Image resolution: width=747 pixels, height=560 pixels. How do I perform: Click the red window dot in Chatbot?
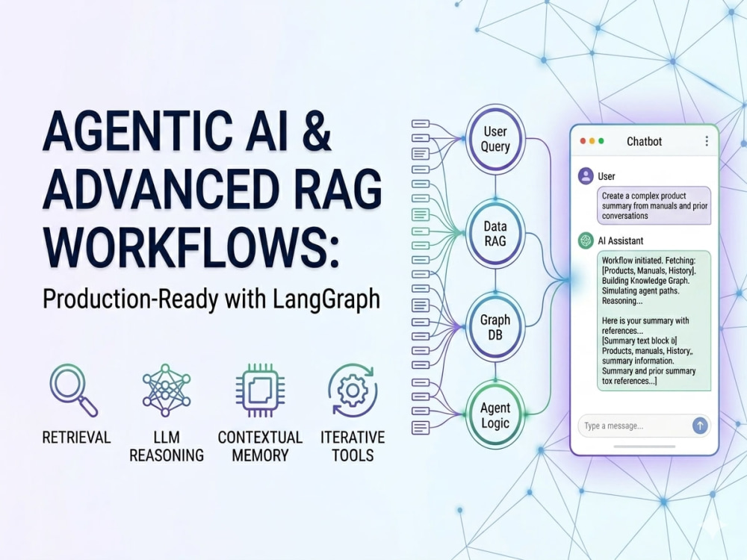coord(583,141)
